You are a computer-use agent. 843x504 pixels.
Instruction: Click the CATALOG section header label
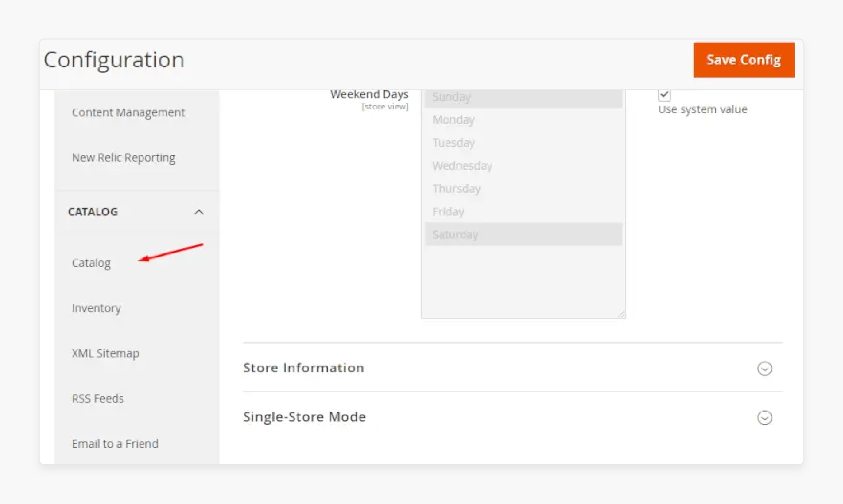(93, 212)
